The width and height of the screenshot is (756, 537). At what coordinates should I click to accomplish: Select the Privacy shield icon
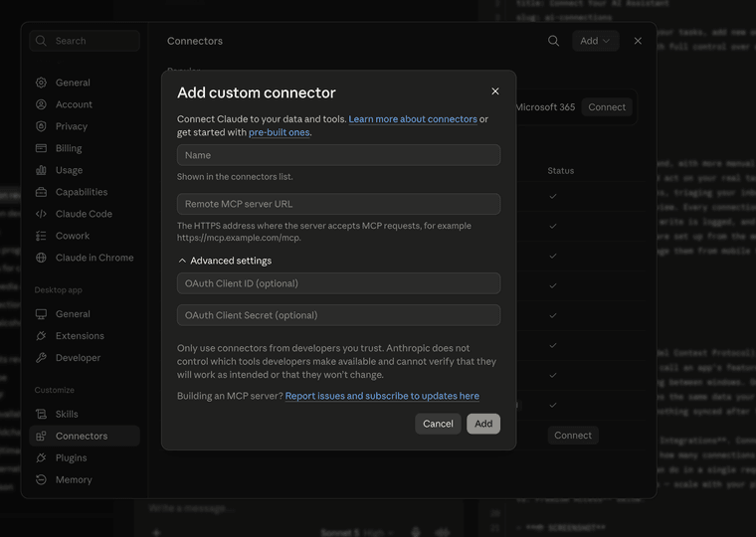point(41,126)
